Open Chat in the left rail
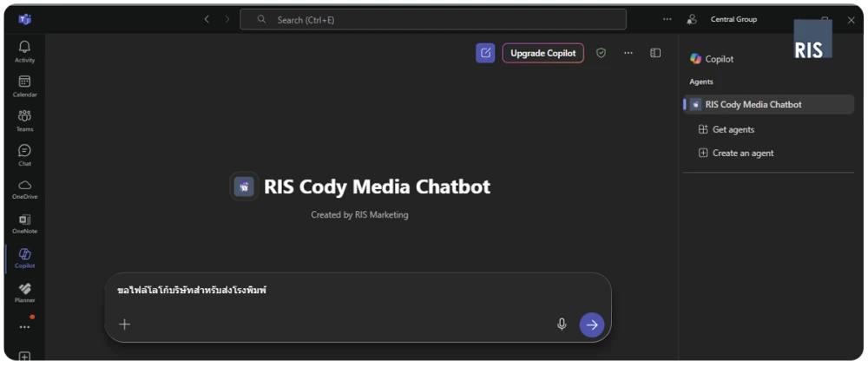Image resolution: width=868 pixels, height=367 pixels. pos(24,155)
